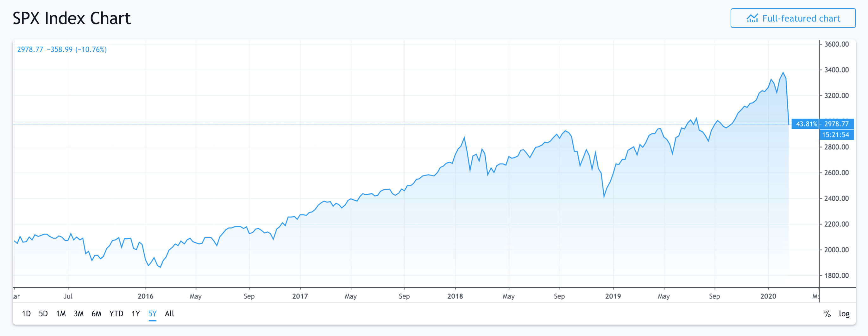Choose the 1Y time range
The image size is (868, 336).
(x=136, y=314)
